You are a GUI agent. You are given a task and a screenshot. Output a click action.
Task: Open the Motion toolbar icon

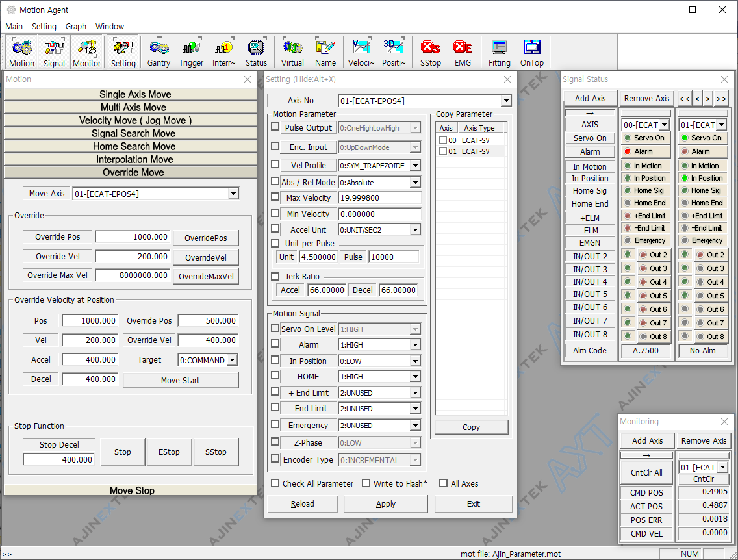click(x=21, y=53)
